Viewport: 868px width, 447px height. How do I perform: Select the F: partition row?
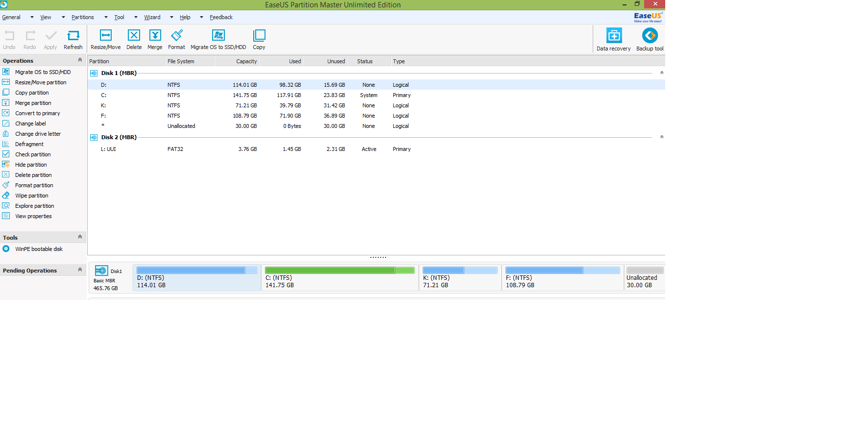[x=376, y=116]
